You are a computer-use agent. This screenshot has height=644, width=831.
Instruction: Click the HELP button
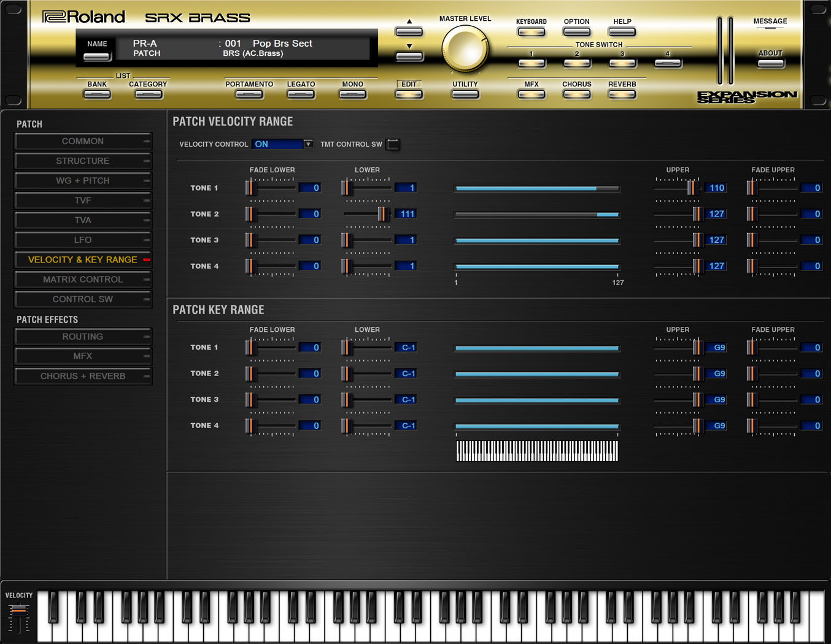pyautogui.click(x=622, y=32)
